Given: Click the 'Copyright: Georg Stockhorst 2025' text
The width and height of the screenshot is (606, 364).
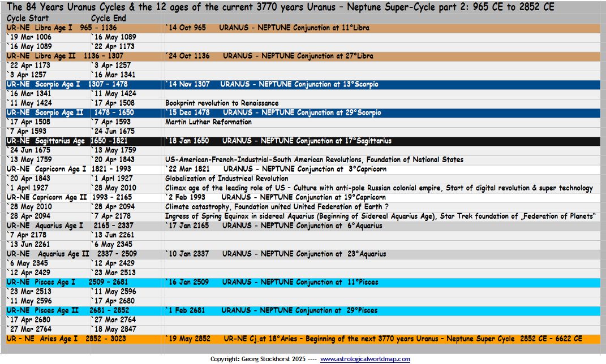Looking at the screenshot, I should (258, 359).
